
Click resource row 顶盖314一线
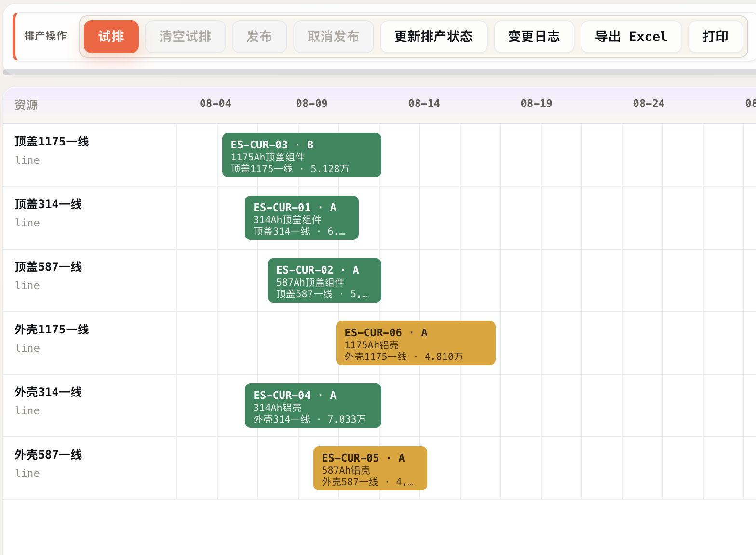point(90,218)
